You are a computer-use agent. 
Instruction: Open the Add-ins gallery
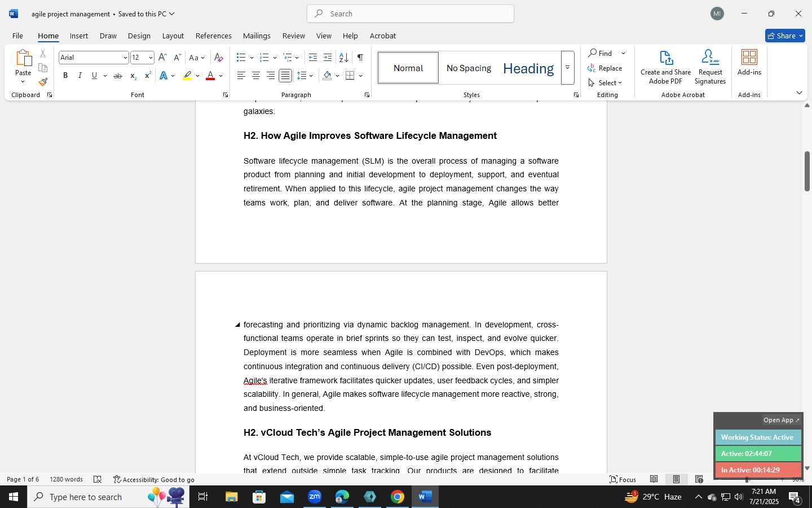(x=749, y=63)
